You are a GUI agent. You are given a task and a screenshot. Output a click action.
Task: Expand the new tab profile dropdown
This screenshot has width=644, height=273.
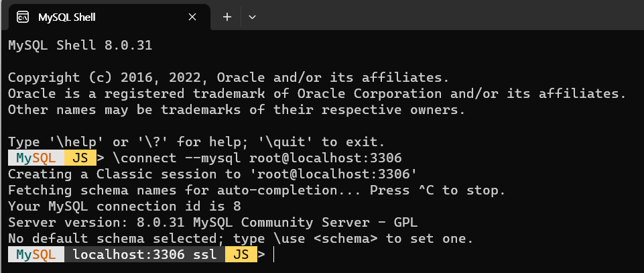(x=252, y=17)
